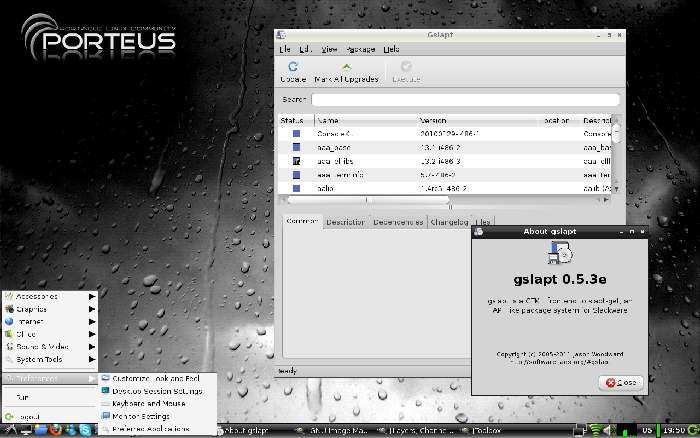Click the Execute toolbar icon
Viewport: 700px width, 438px height.
click(x=406, y=67)
